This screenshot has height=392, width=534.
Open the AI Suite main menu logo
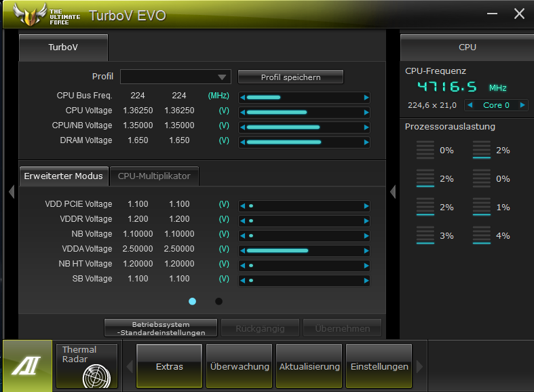tap(27, 366)
